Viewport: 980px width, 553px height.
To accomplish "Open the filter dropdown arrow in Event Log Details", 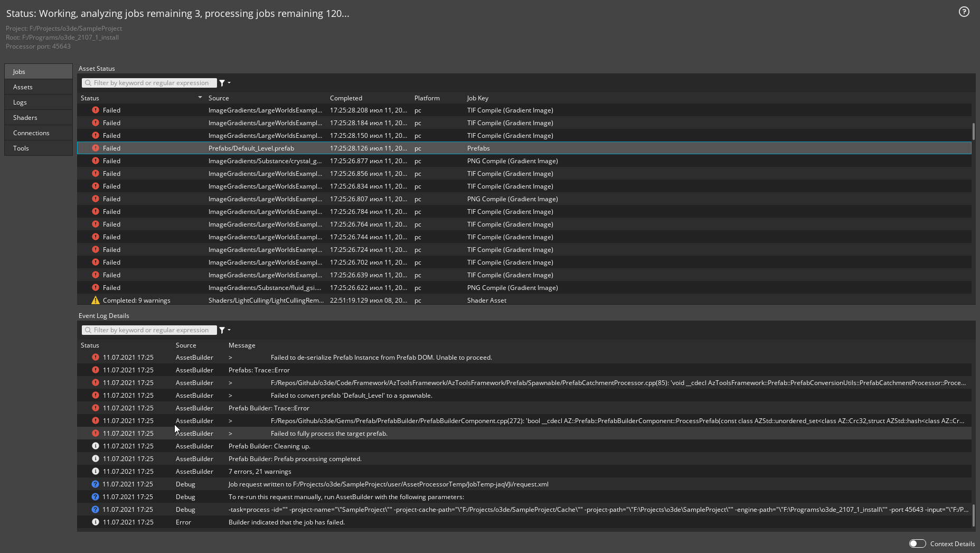I will pos(228,330).
